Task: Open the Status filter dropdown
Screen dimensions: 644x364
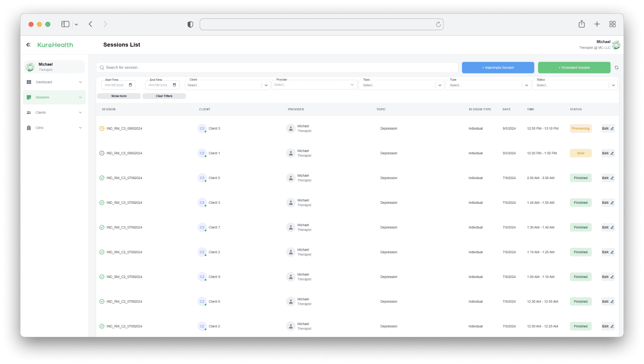Action: pos(613,85)
